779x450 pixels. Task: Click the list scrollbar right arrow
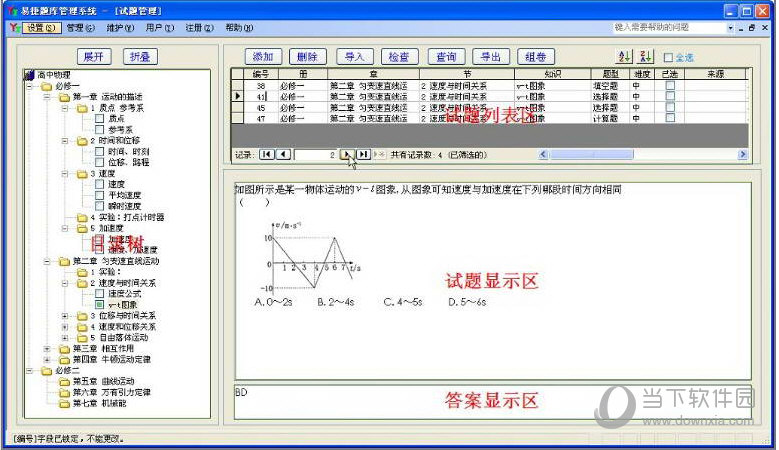[x=742, y=154]
